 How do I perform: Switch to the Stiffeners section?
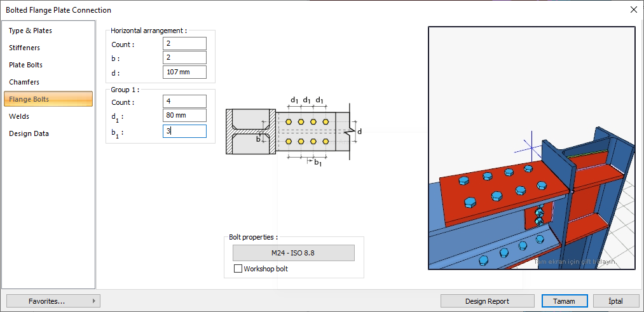pos(25,48)
